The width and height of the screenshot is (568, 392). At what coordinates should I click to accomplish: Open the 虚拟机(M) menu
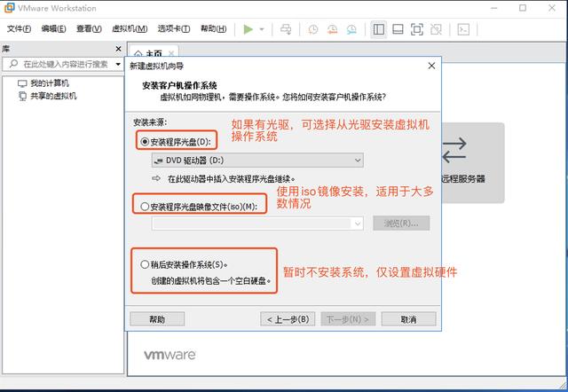[130, 28]
